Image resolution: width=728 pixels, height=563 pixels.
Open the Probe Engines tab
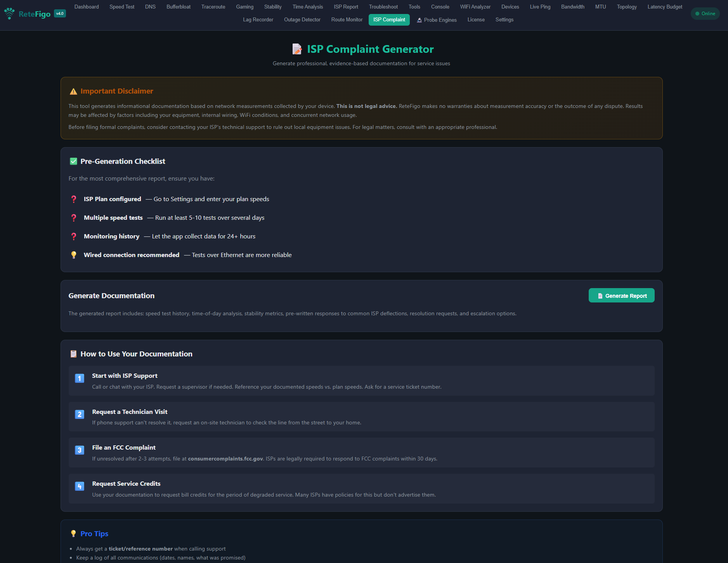click(437, 20)
